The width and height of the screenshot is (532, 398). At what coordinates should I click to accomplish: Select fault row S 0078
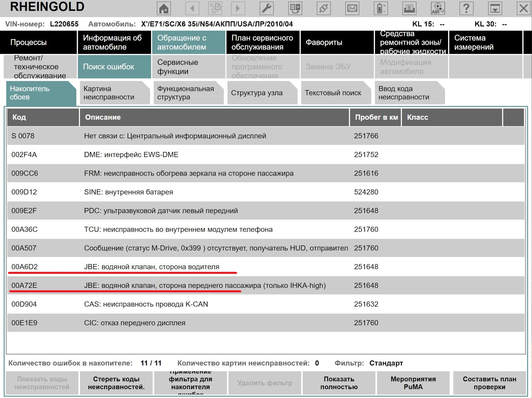coord(266,136)
